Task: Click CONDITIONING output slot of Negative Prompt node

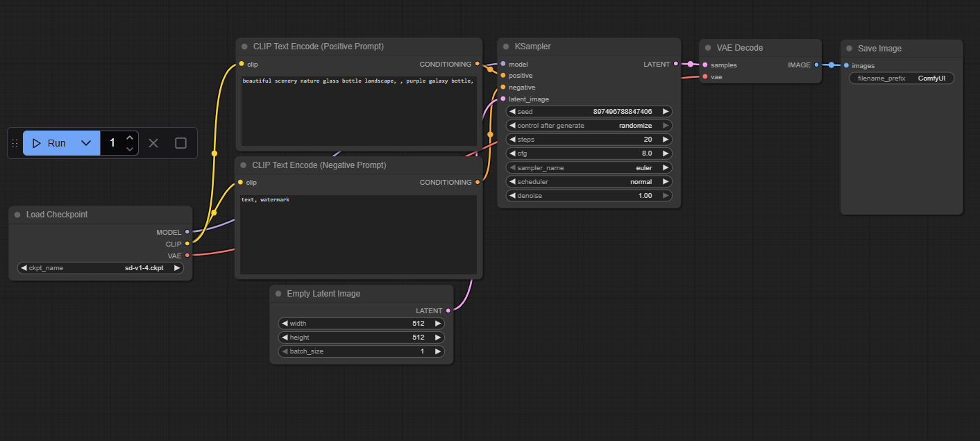Action: (477, 182)
